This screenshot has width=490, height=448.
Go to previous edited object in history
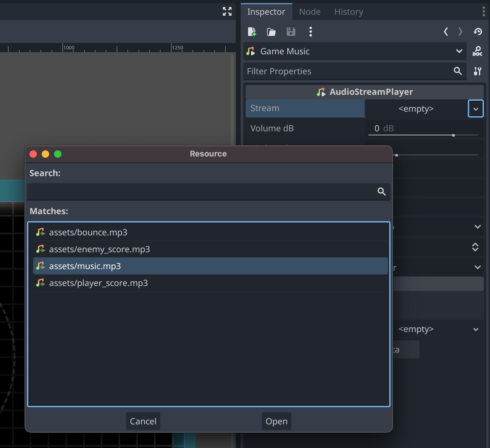446,32
